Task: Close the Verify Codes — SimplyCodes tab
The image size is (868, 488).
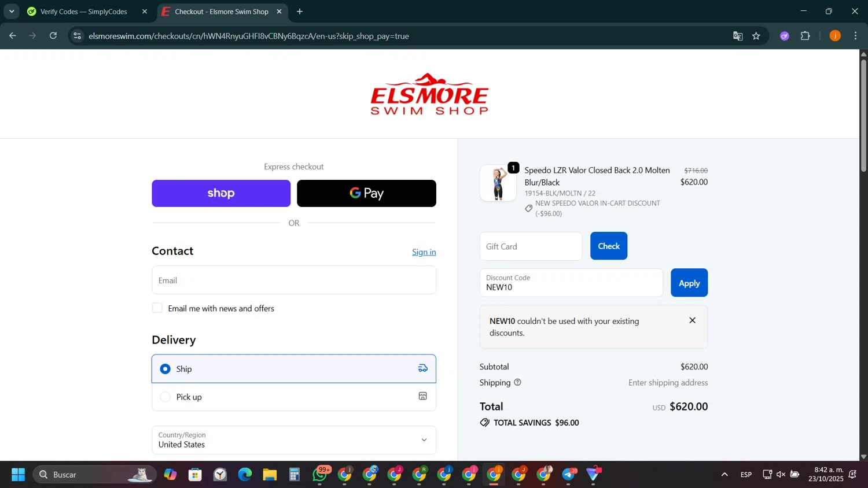Action: (x=145, y=12)
